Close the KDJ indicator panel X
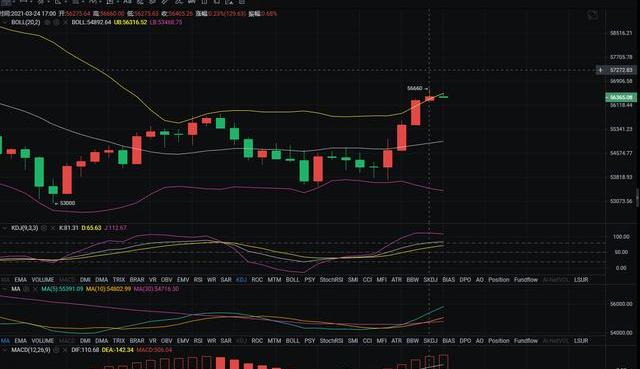This screenshot has height=369, width=640. click(x=53, y=228)
